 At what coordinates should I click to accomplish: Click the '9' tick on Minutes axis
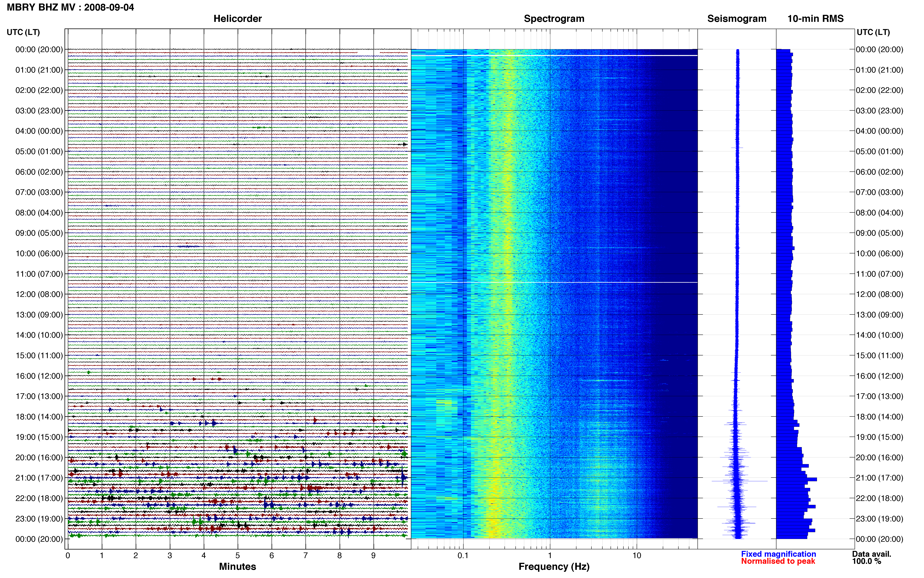tap(373, 556)
